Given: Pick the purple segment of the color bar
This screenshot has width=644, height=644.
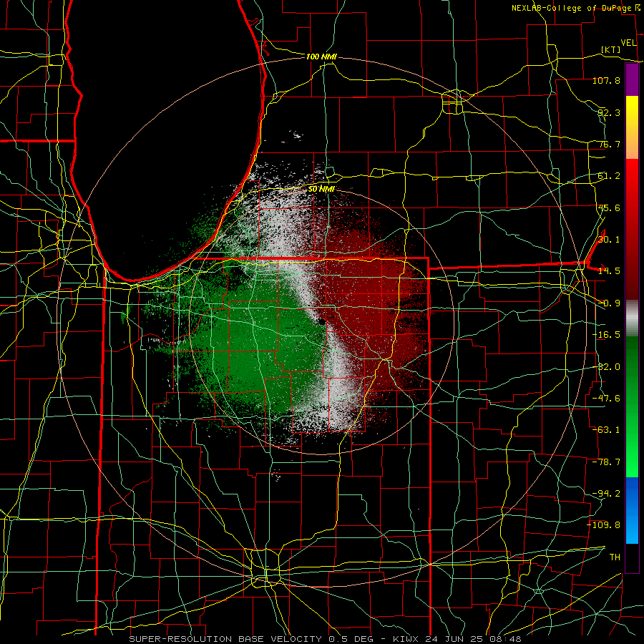Looking at the screenshot, I should tap(632, 80).
